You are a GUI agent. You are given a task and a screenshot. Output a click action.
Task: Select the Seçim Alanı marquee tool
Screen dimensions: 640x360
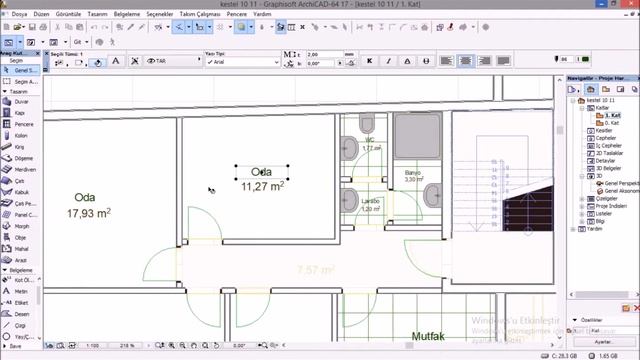point(20,82)
